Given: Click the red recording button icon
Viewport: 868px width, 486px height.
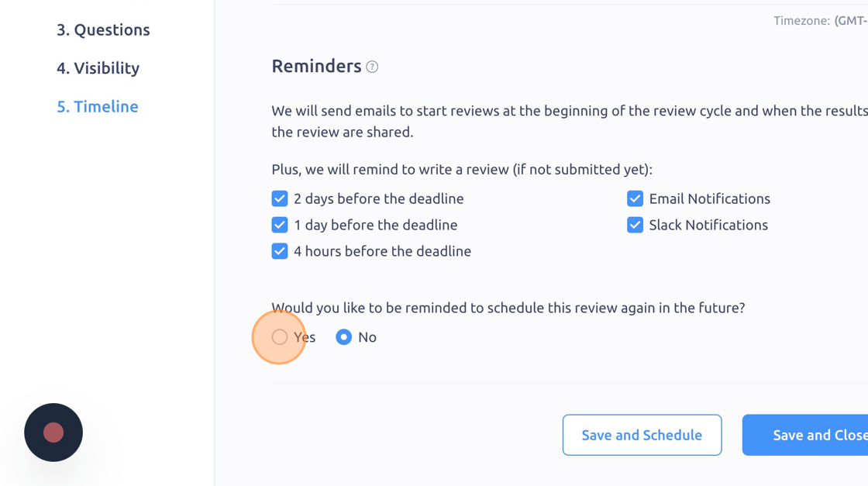Looking at the screenshot, I should click(x=53, y=433).
